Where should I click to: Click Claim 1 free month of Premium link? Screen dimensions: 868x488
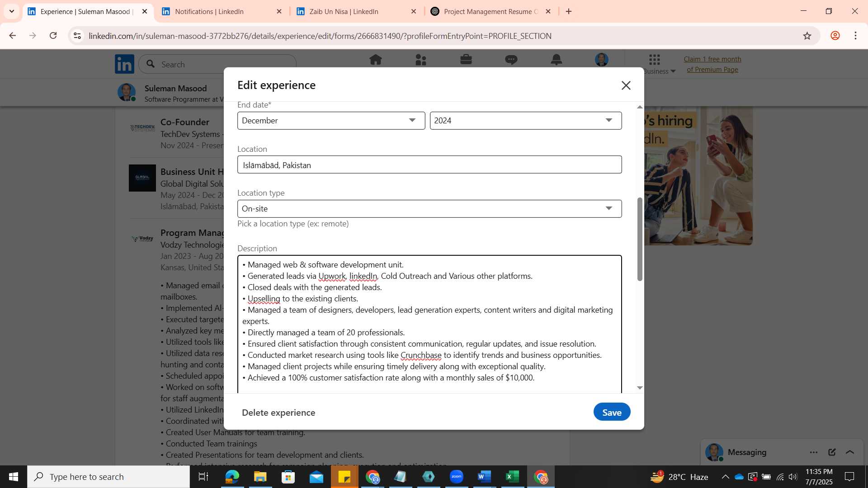[712, 64]
